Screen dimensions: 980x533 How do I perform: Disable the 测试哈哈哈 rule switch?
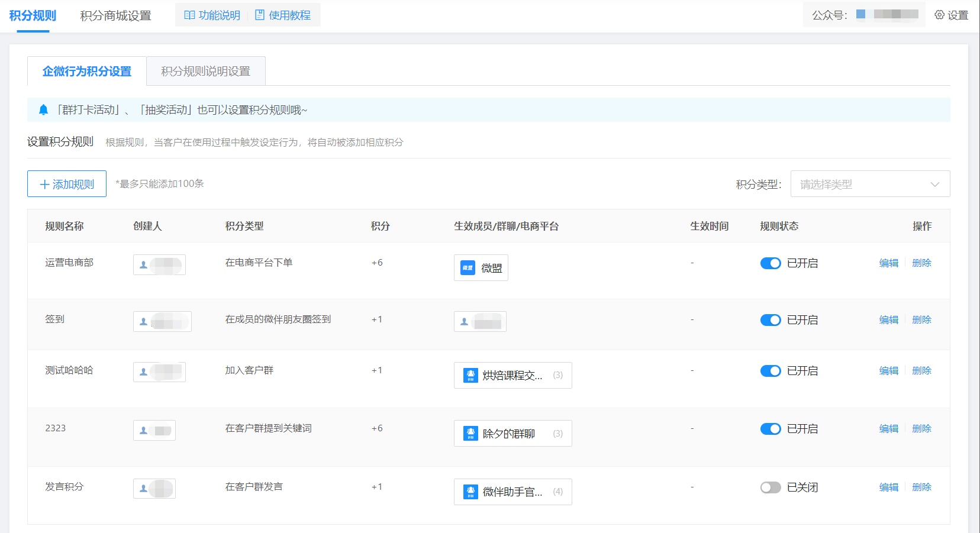[x=771, y=371]
